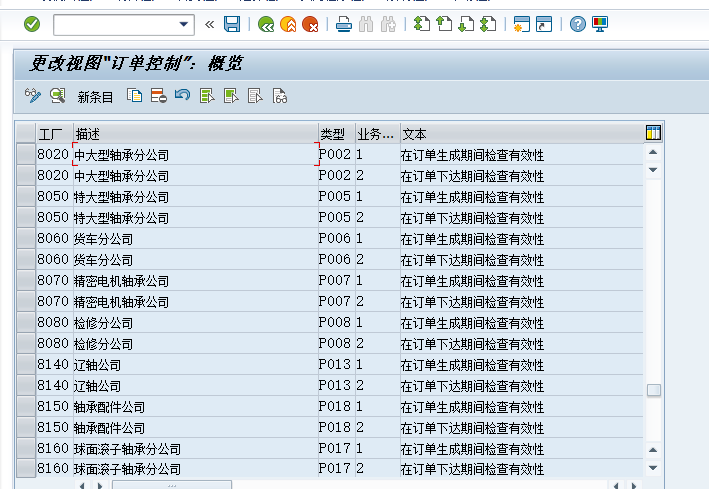Open Details with the magnifier icon
This screenshot has height=489, width=709.
coord(57,95)
